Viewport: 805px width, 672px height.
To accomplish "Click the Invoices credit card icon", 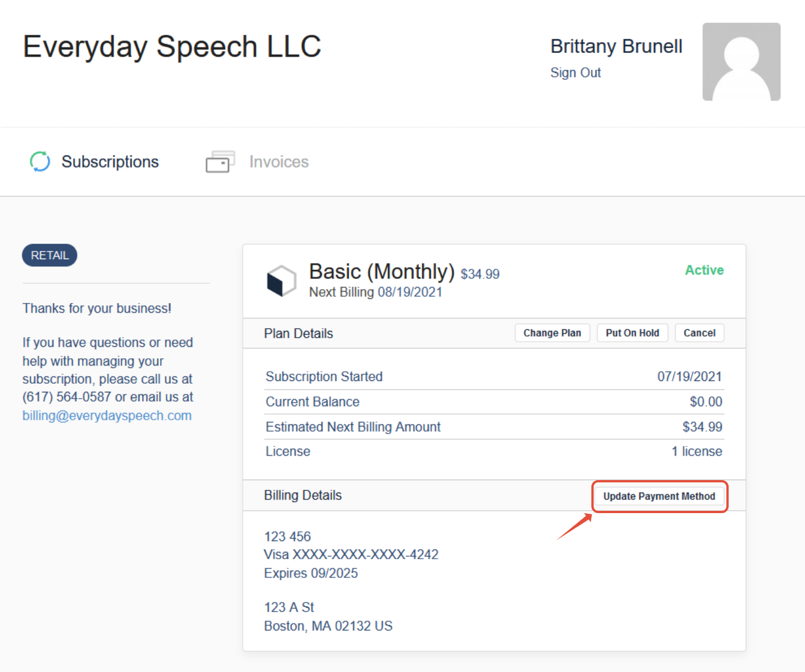I will (220, 162).
